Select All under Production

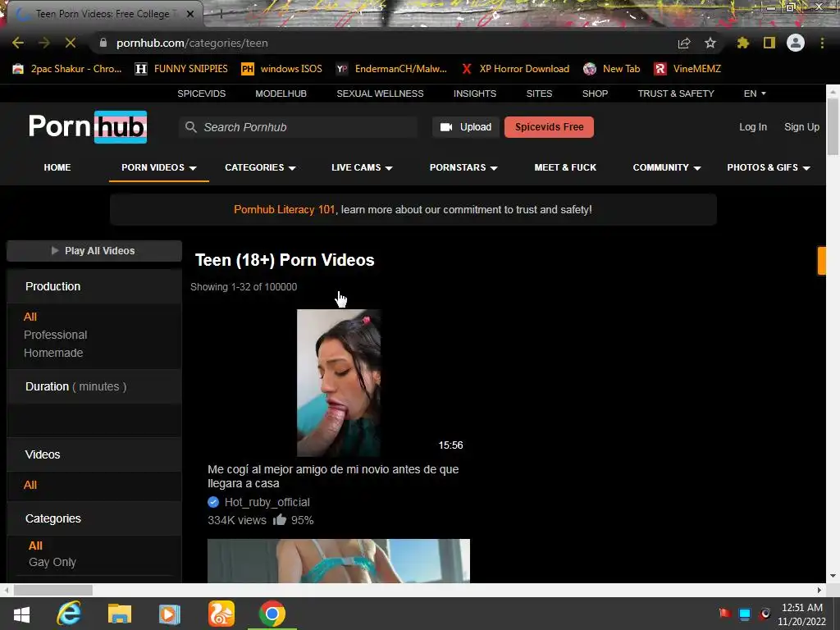click(30, 317)
